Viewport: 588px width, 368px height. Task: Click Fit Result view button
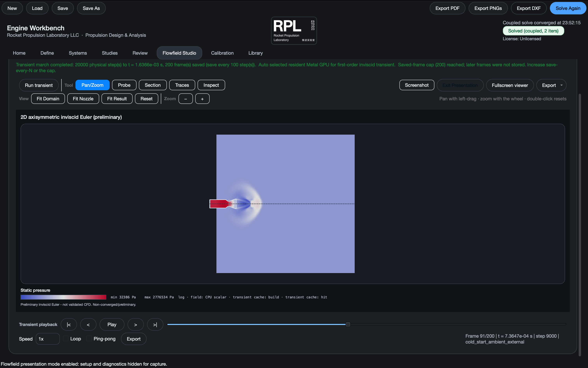point(117,99)
